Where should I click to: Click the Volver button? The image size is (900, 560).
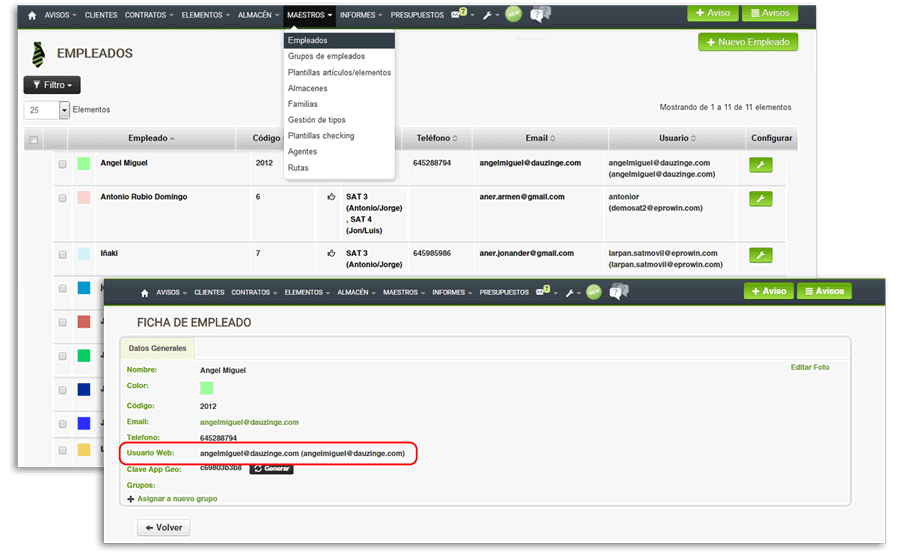tap(164, 528)
